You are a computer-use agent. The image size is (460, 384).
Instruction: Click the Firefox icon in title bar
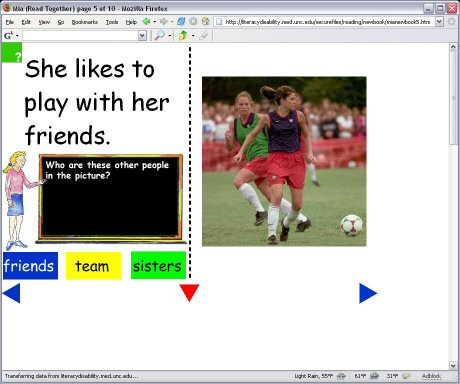tap(6, 7)
